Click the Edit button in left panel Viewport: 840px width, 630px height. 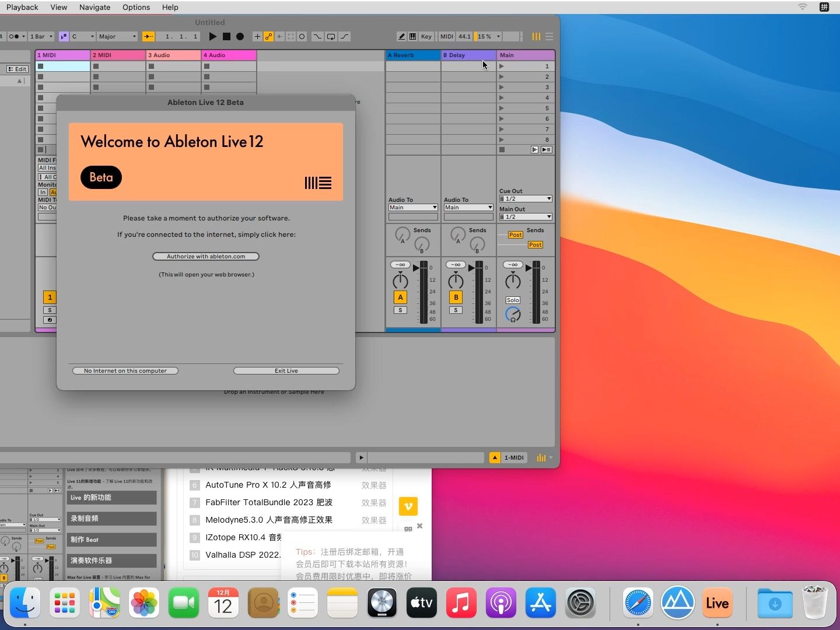[x=17, y=69]
